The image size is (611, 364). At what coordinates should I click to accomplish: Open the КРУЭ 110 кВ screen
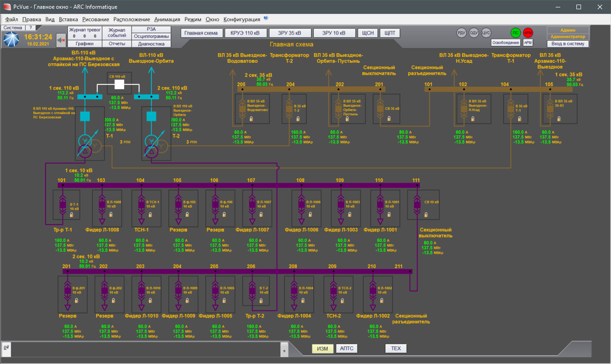(x=246, y=33)
